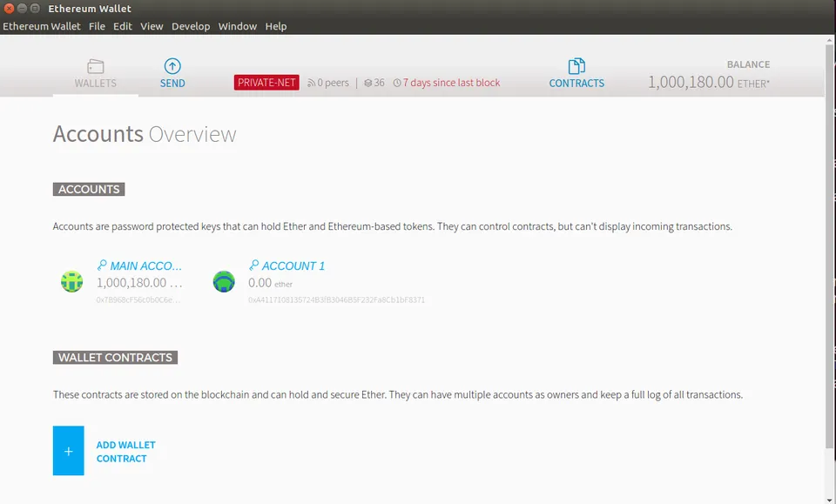Open the Help menu

coord(276,26)
